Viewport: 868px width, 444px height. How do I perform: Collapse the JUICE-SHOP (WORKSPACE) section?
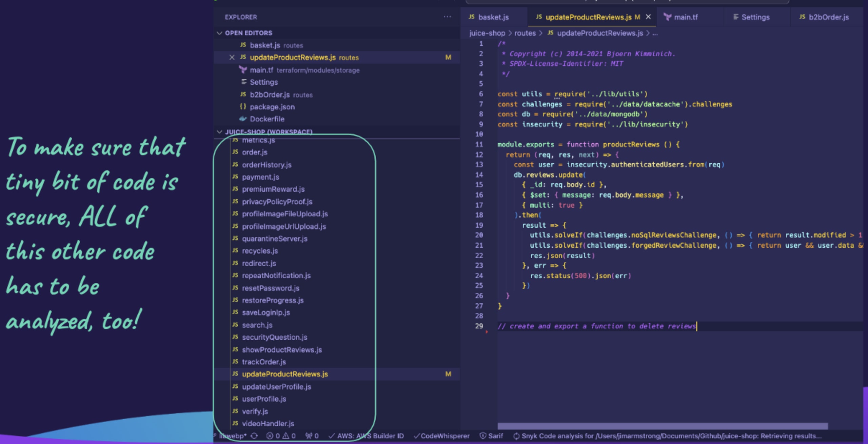(x=219, y=132)
